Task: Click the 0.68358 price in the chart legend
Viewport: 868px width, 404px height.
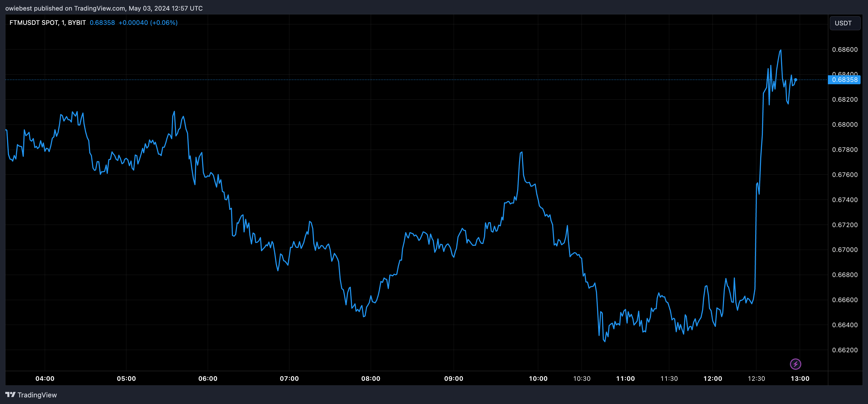Action: (102, 22)
